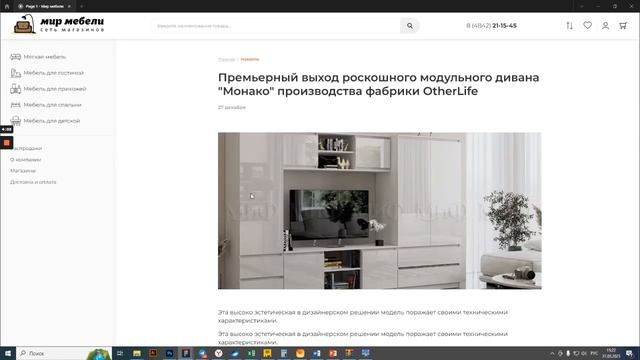The height and width of the screenshot is (360, 640).
Task: Focus the product search input field
Action: [x=277, y=26]
